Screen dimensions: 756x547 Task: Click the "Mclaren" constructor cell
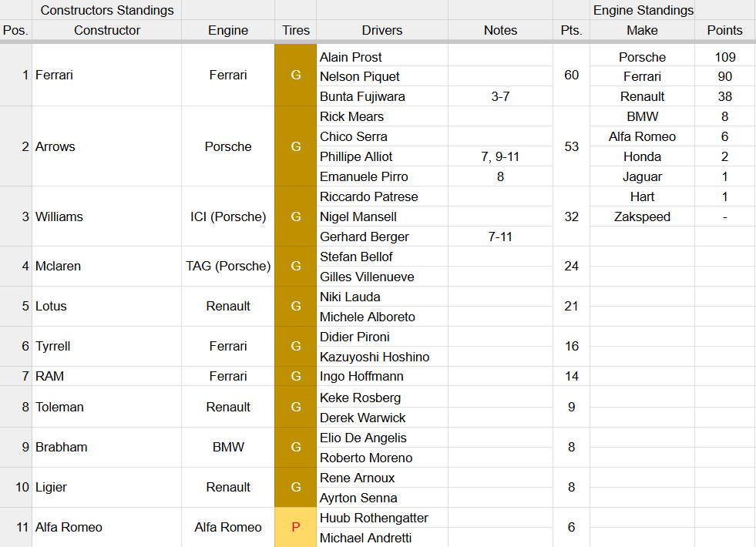tap(107, 266)
